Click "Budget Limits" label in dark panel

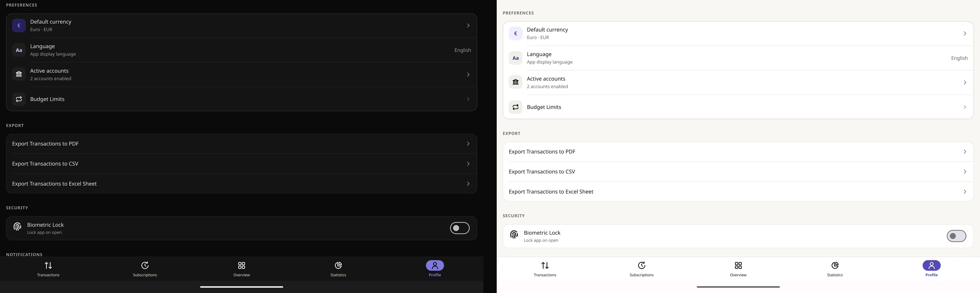[47, 99]
